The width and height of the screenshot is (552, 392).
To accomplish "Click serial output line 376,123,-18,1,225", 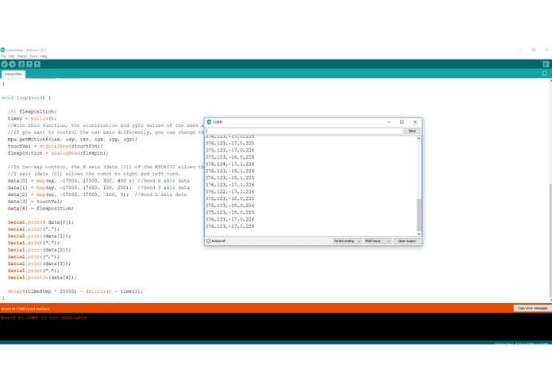I will click(230, 178).
